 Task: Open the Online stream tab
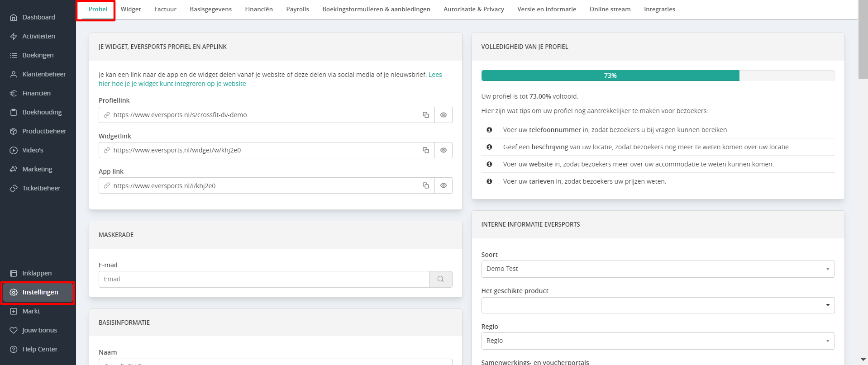point(610,9)
